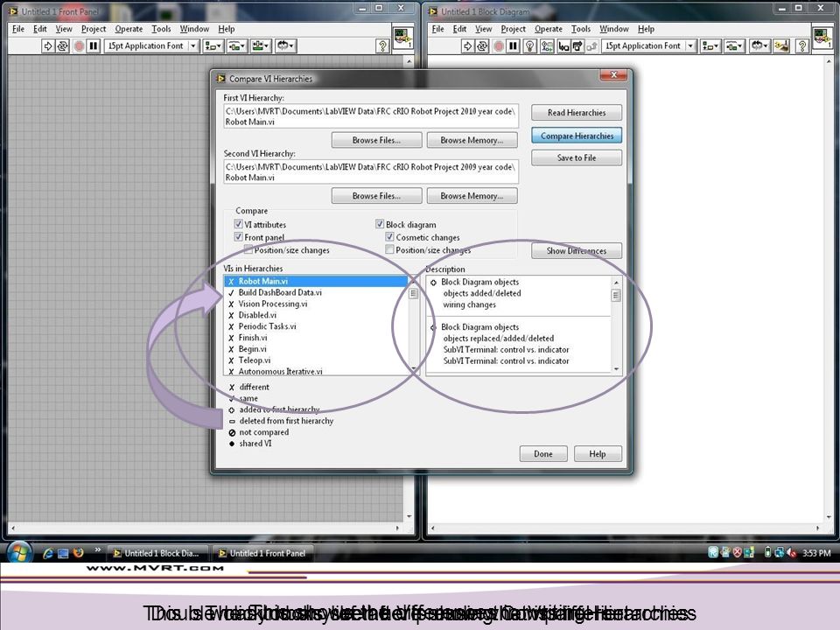Toggle Retain Wire Values in Block Diagram toolbar
The image size is (840, 630).
(x=546, y=46)
